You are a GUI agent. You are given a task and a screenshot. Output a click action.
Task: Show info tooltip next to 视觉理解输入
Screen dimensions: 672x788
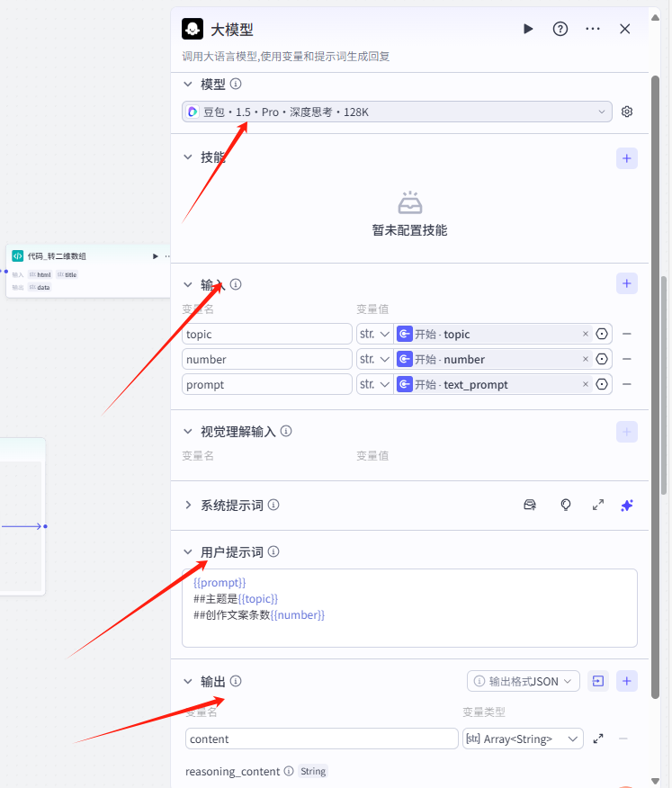click(286, 431)
